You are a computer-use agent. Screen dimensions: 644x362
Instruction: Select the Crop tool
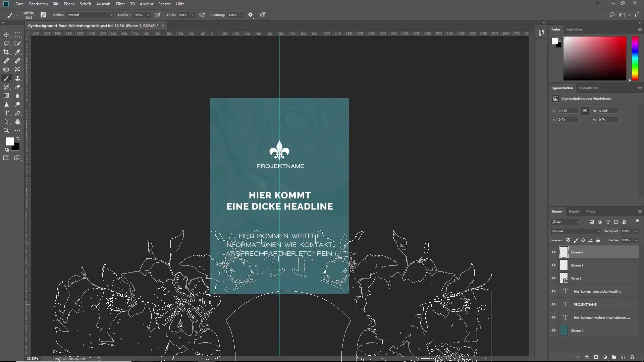(6, 52)
